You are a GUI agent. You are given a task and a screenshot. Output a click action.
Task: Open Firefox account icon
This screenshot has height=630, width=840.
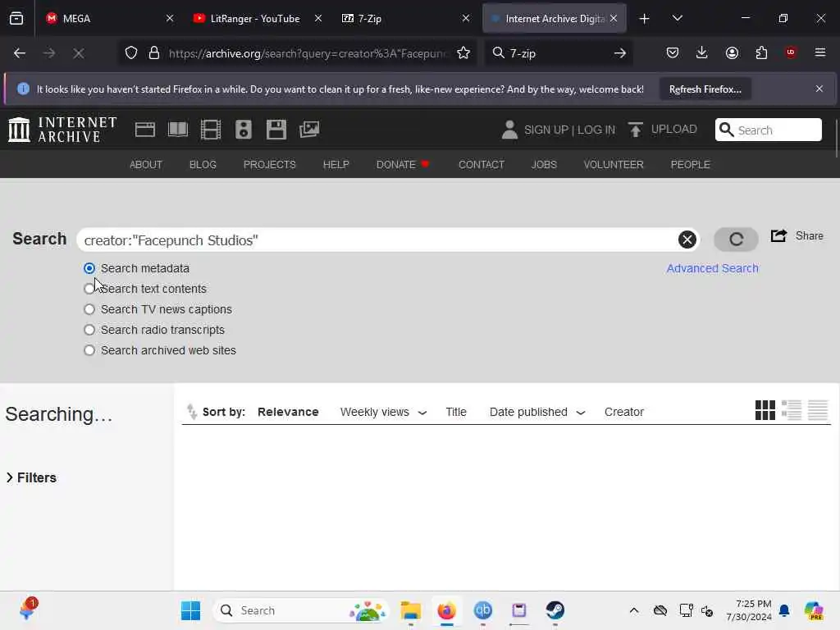[x=732, y=52]
